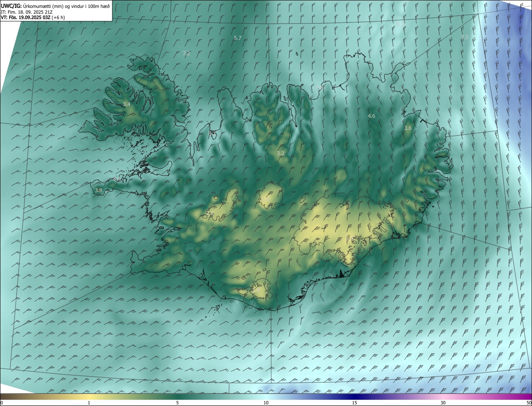The height and width of the screenshot is (406, 532).
Task: Click the color scale label 0
Action: point(2,403)
